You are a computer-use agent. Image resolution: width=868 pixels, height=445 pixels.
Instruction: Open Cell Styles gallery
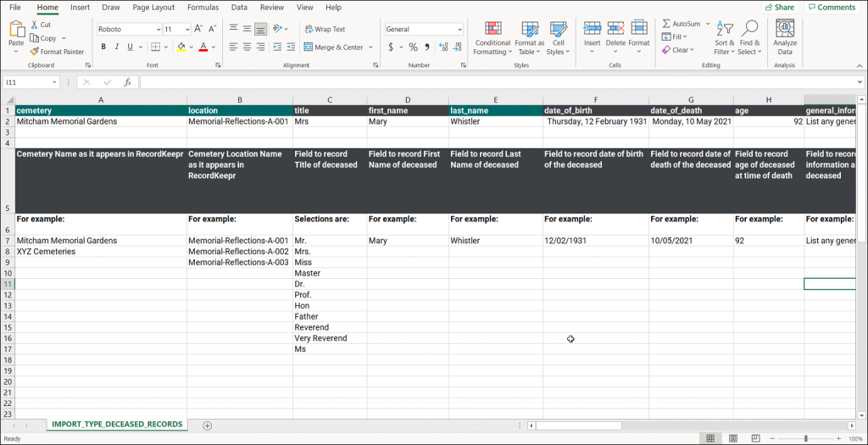coord(558,39)
